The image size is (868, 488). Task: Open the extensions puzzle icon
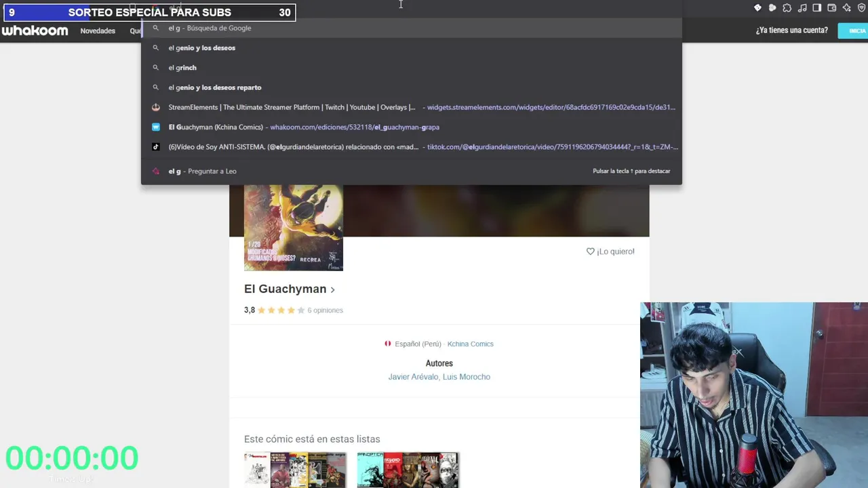coord(787,7)
